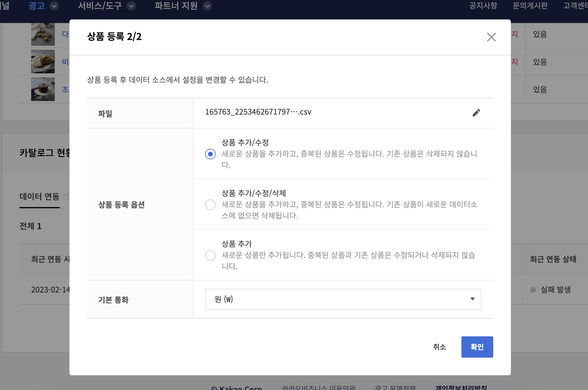Select the 상품 추가/수정/삭제 radio option
The height and width of the screenshot is (390, 588).
point(210,204)
